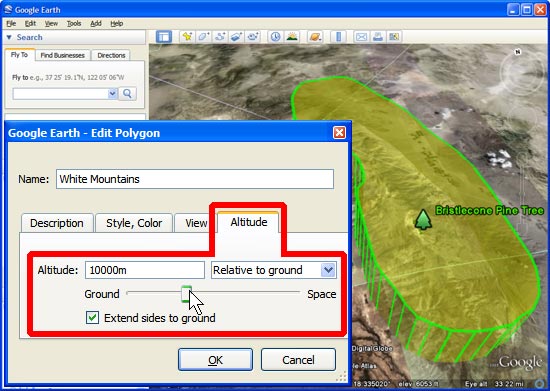Uncheck Extend sides to ground
Screen dimensions: 550x391
coord(92,318)
